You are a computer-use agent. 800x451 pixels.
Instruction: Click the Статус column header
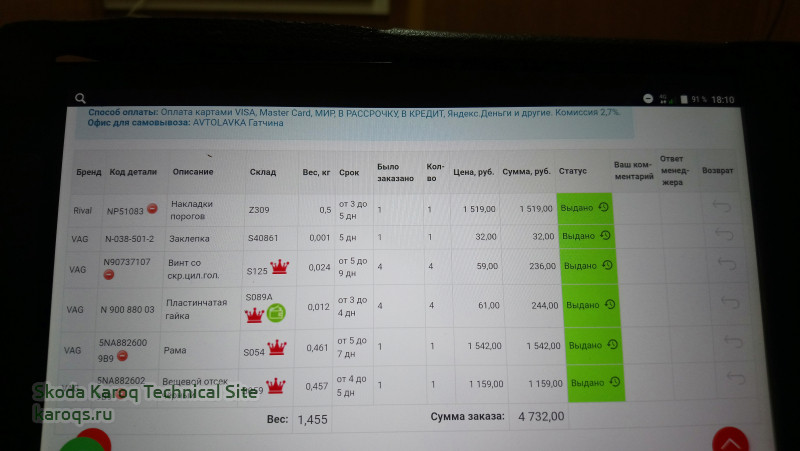tap(573, 171)
